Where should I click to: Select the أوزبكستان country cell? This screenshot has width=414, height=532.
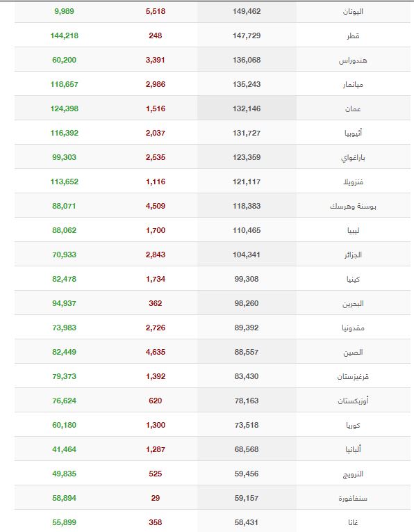click(x=353, y=401)
